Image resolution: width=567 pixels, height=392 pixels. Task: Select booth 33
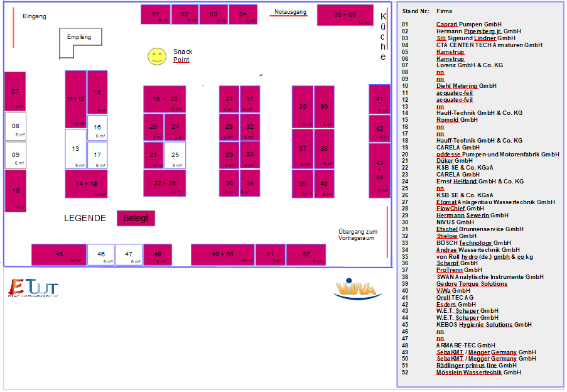pos(250,155)
